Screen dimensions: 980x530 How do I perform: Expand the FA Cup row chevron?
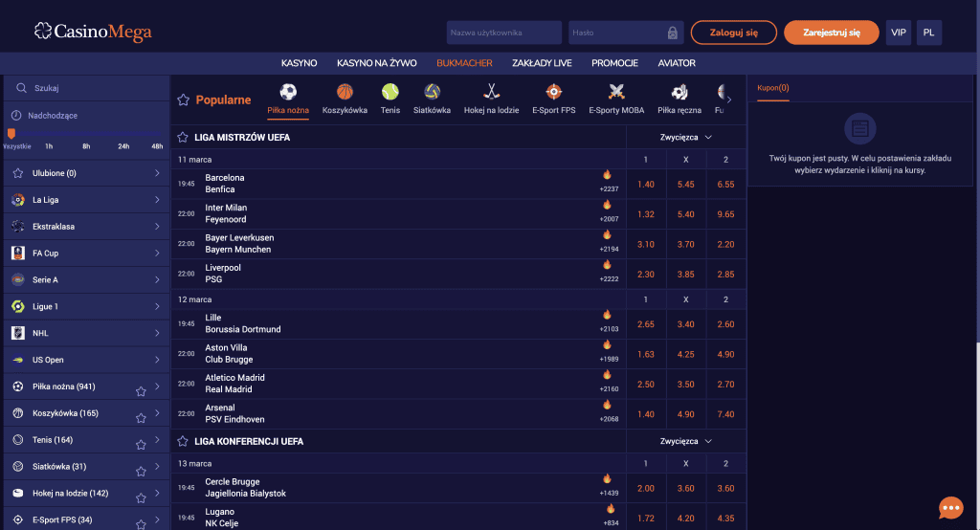(x=158, y=254)
